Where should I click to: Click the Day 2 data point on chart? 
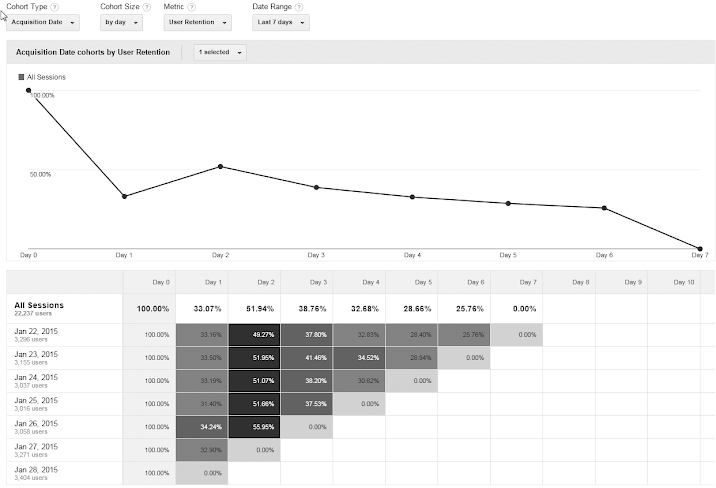(221, 167)
